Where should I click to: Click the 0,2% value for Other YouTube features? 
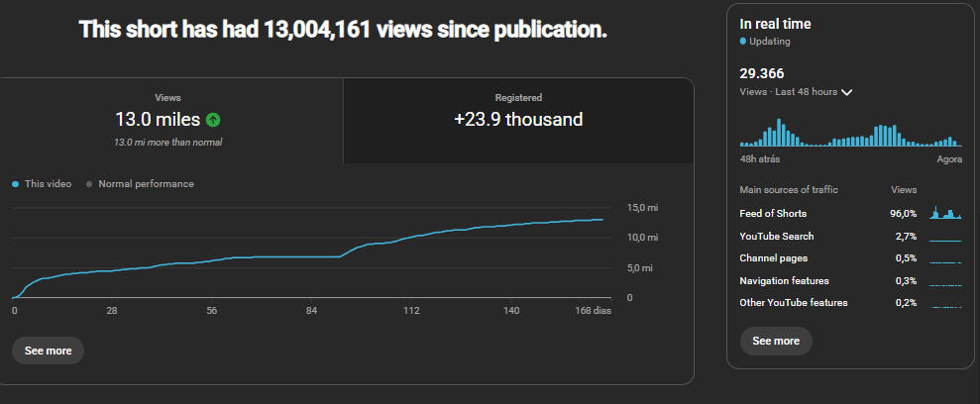click(906, 303)
